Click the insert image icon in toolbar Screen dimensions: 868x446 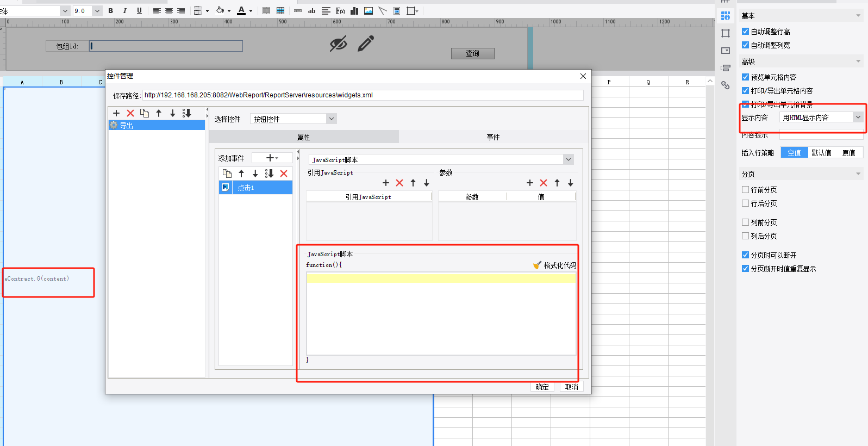click(369, 11)
